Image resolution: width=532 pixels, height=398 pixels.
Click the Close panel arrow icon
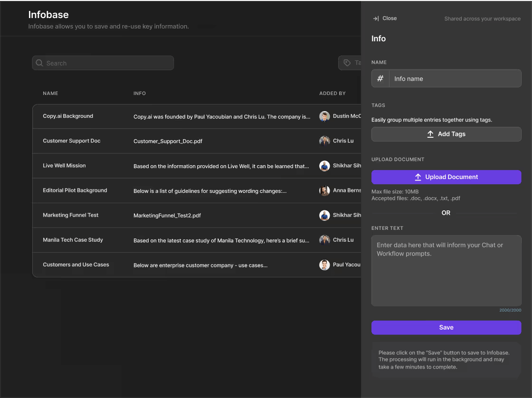point(376,19)
